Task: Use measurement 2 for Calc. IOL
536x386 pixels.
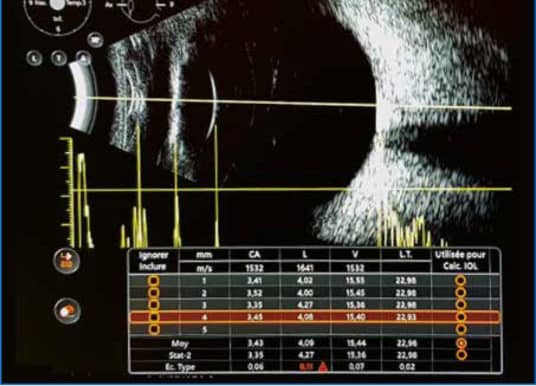Action: coord(461,293)
